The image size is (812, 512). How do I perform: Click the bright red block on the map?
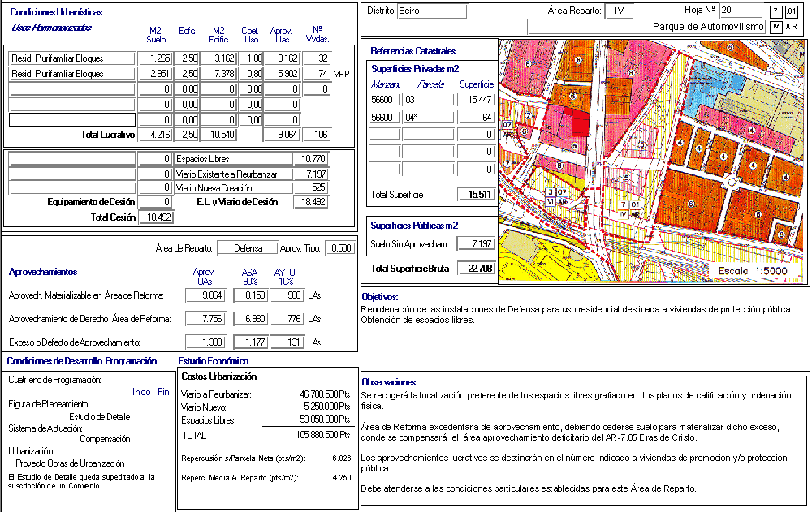click(x=579, y=123)
